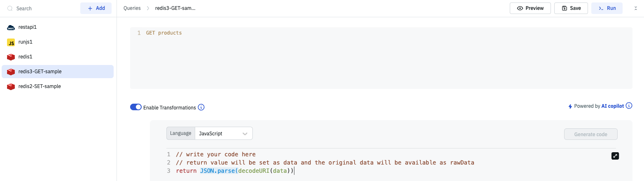This screenshot has height=181, width=644.
Task: Open the Queries breadcrumb
Action: 132,8
